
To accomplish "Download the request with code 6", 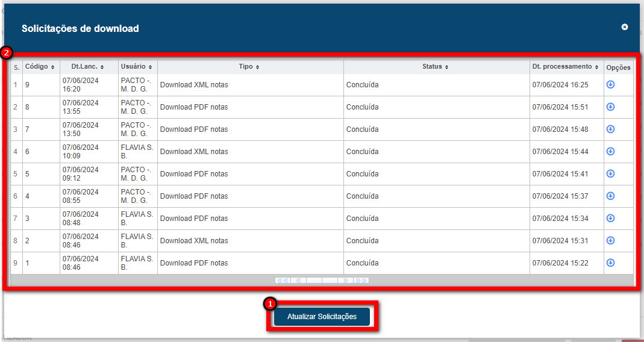I will [x=610, y=152].
